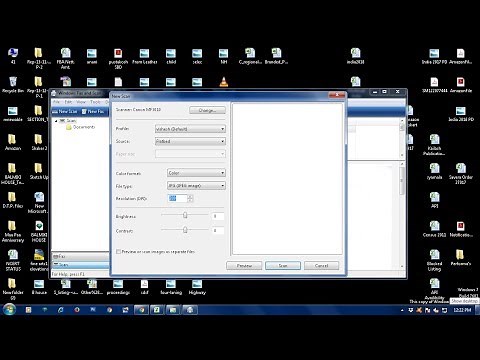The width and height of the screenshot is (480, 360).
Task: Select the BALMIKI HOUSE file icon
Action: (x=39, y=231)
